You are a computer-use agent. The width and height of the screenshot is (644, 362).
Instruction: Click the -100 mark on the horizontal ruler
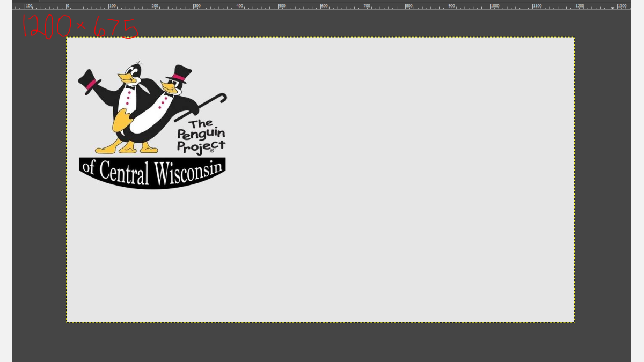click(x=28, y=6)
